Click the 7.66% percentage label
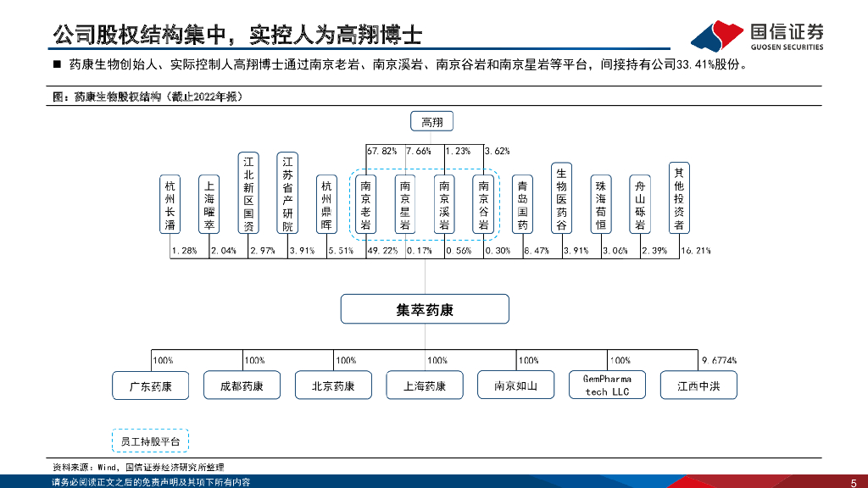Viewport: 868px width, 488px height. click(419, 151)
